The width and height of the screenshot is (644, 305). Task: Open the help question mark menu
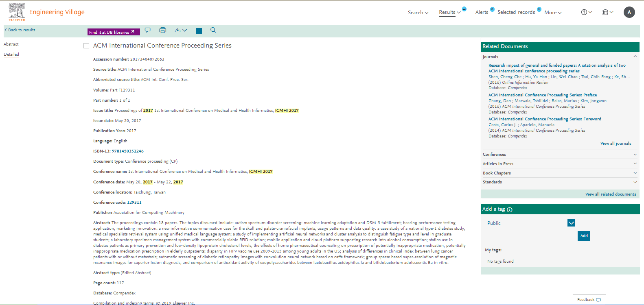pos(587,12)
